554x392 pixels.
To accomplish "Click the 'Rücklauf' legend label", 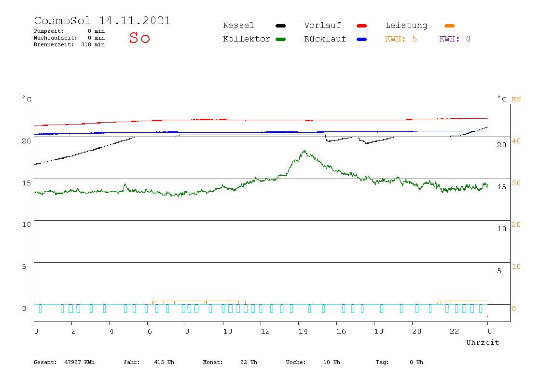I will click(x=325, y=39).
